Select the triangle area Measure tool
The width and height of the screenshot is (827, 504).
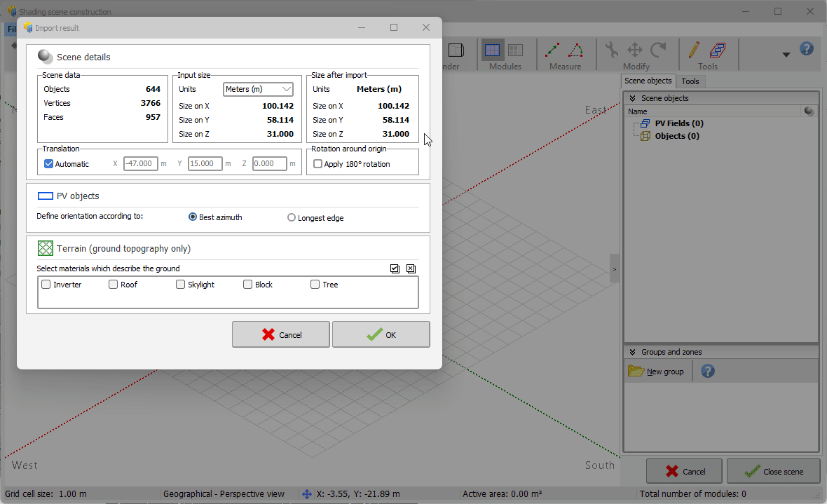[576, 49]
